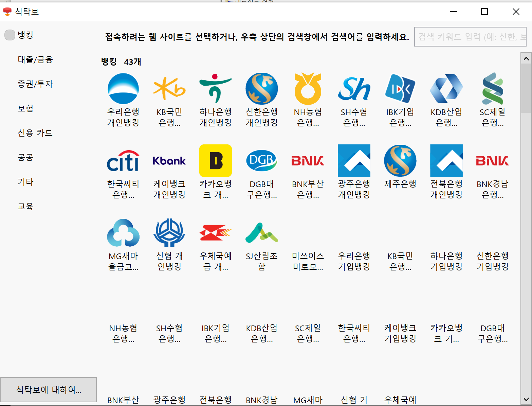532x406 pixels.
Task: Select the BNK경남 은행 icon
Action: coord(493,161)
